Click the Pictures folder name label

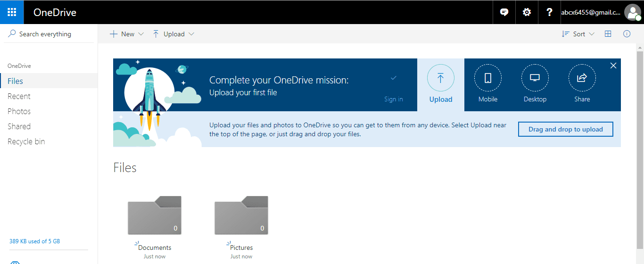pyautogui.click(x=241, y=247)
